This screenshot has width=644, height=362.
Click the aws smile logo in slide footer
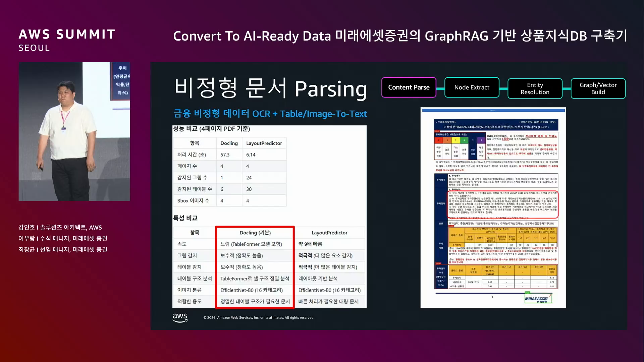[x=180, y=317]
